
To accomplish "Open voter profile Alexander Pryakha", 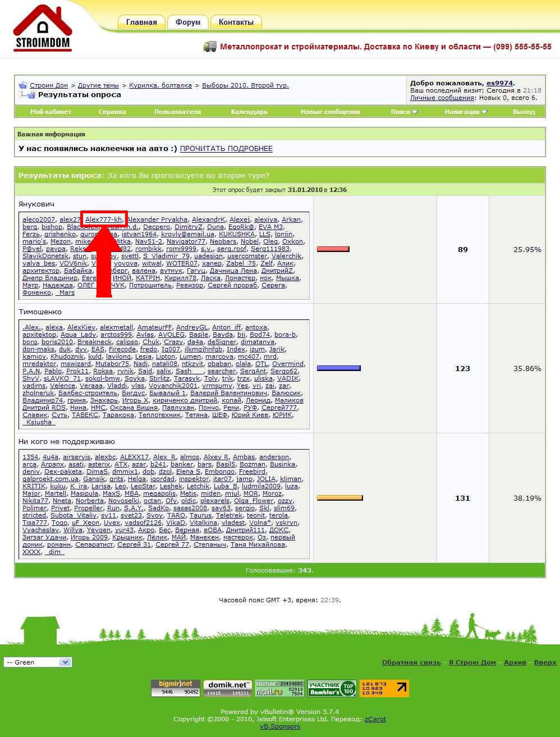I will [157, 219].
